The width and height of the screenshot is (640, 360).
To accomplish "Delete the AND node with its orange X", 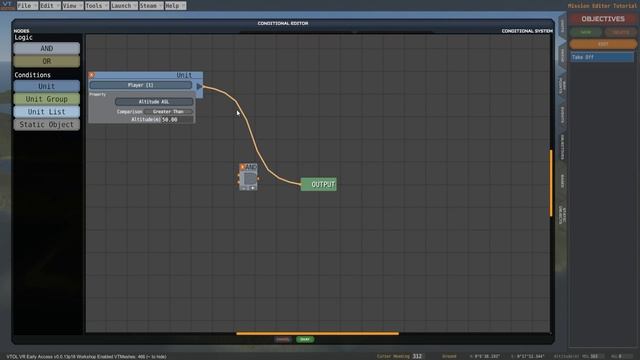I will click(x=242, y=167).
